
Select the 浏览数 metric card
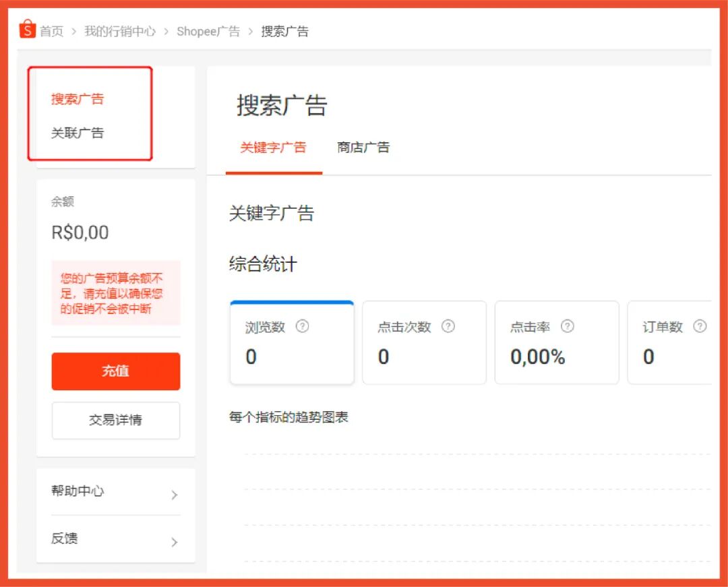[292, 344]
